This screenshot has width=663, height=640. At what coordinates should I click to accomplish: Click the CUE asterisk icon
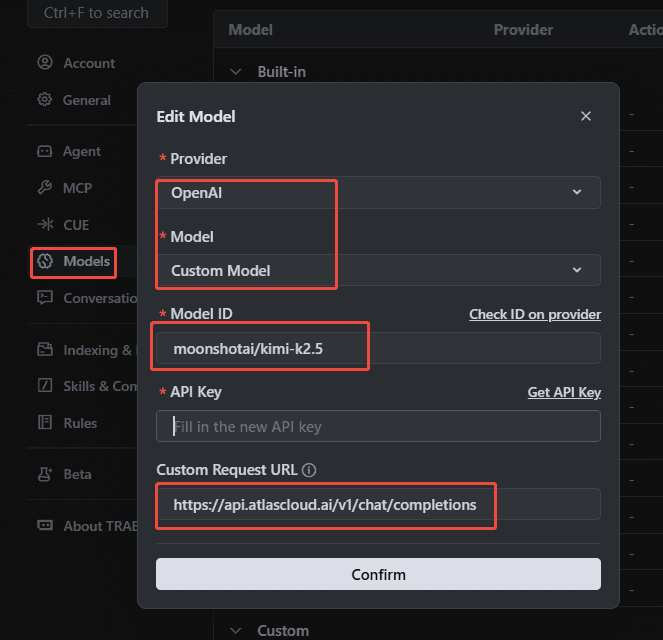[x=45, y=224]
